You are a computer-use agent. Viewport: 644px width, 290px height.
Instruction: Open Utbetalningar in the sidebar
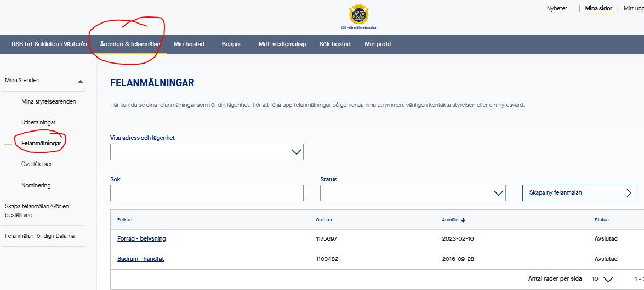38,122
